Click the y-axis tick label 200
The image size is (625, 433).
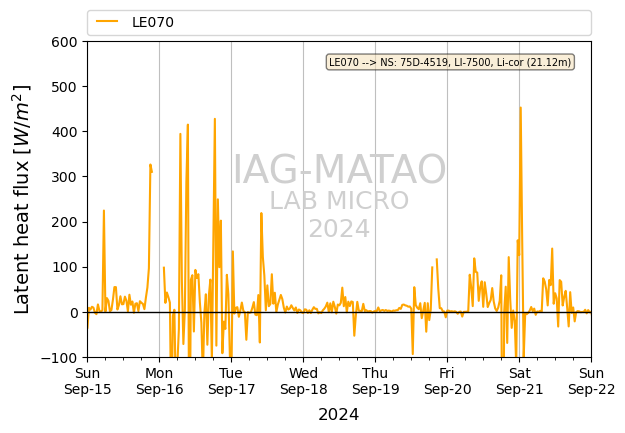pyautogui.click(x=64, y=222)
